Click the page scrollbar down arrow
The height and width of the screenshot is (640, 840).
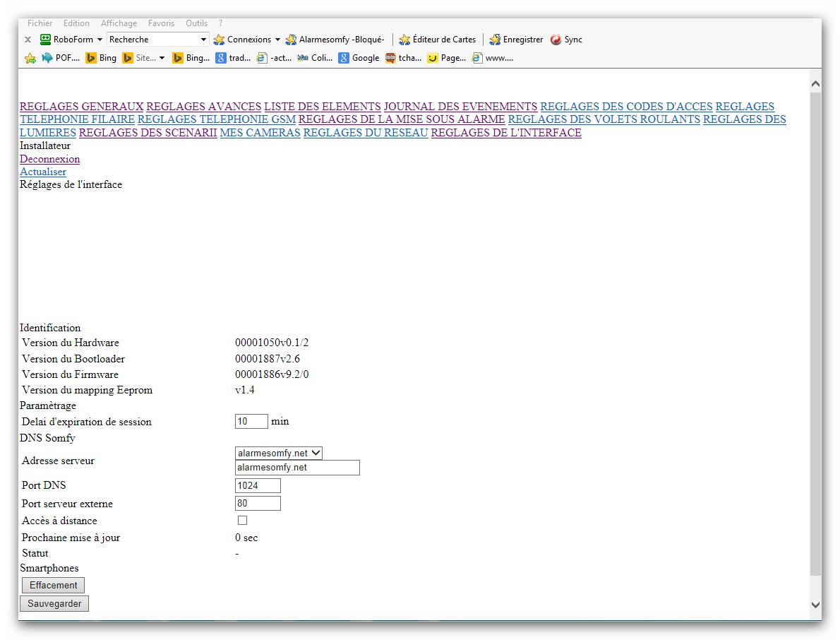815,605
